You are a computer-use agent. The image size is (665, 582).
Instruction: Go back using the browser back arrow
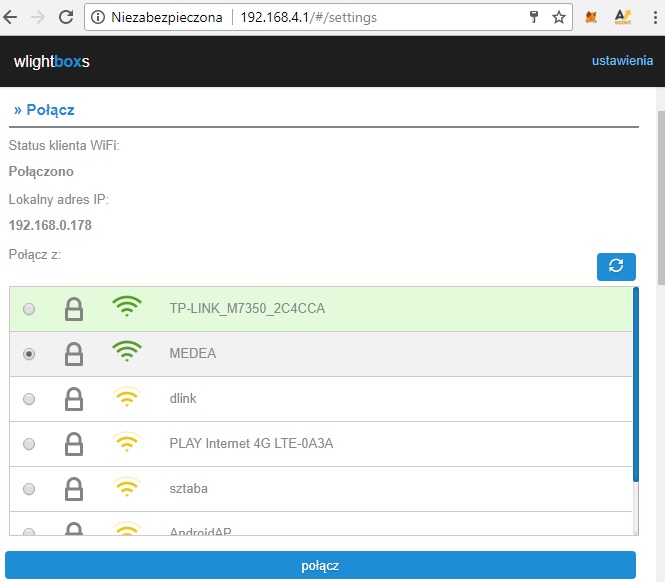[13, 17]
